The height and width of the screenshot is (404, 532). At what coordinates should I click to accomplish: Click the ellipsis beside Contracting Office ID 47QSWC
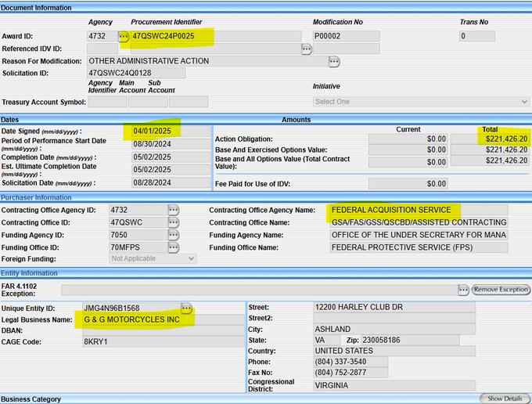tap(174, 223)
